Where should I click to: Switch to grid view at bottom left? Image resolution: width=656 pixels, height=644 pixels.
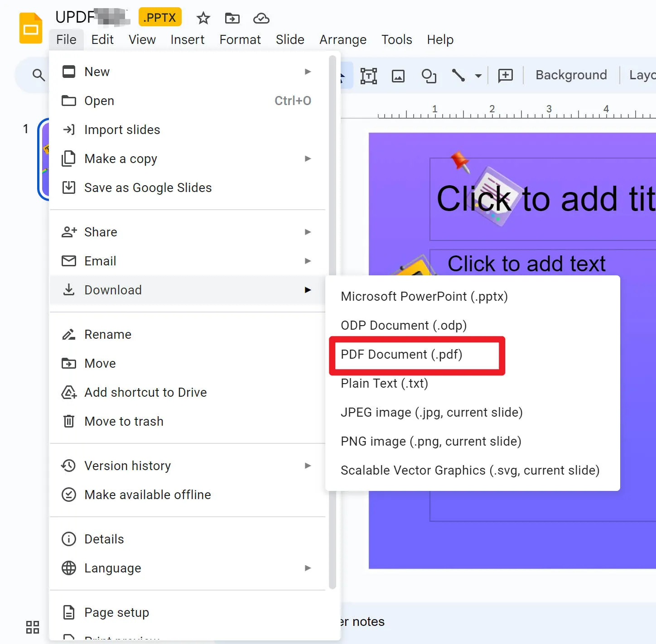32,627
